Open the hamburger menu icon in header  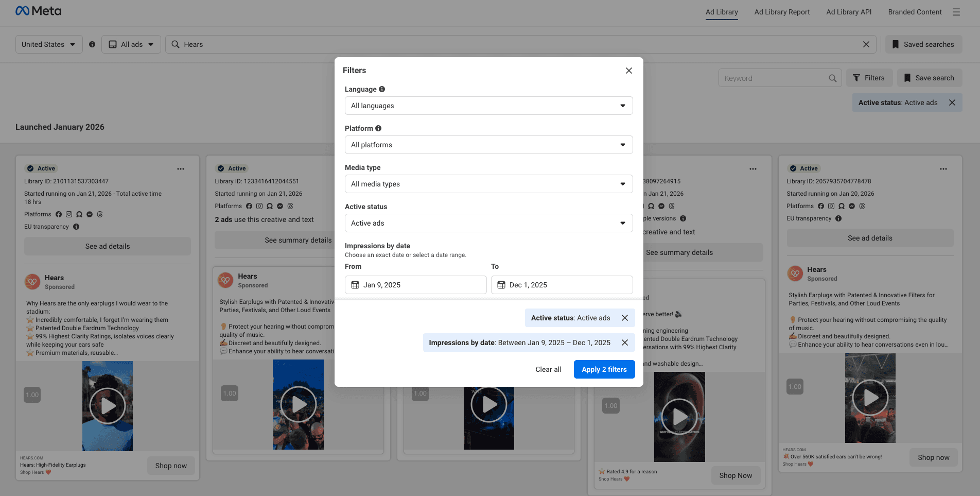pos(956,12)
